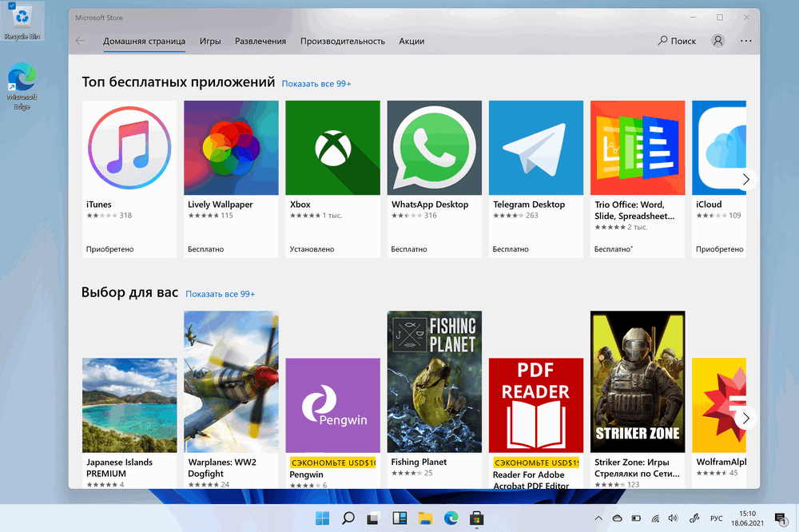Screen dimensions: 799x532
Task: Click the Pengwin СЭКОНОМЬТЕ discount badge
Action: pos(332,463)
